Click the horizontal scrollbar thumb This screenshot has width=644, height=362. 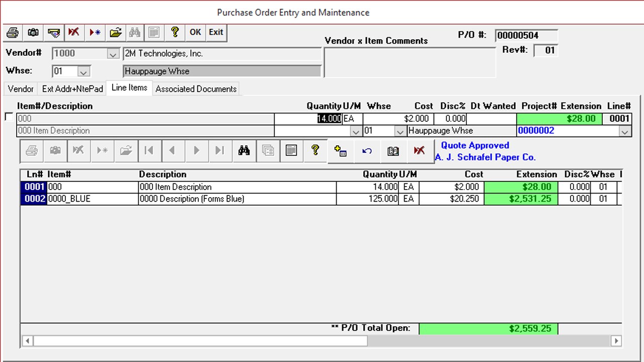pyautogui.click(x=200, y=341)
